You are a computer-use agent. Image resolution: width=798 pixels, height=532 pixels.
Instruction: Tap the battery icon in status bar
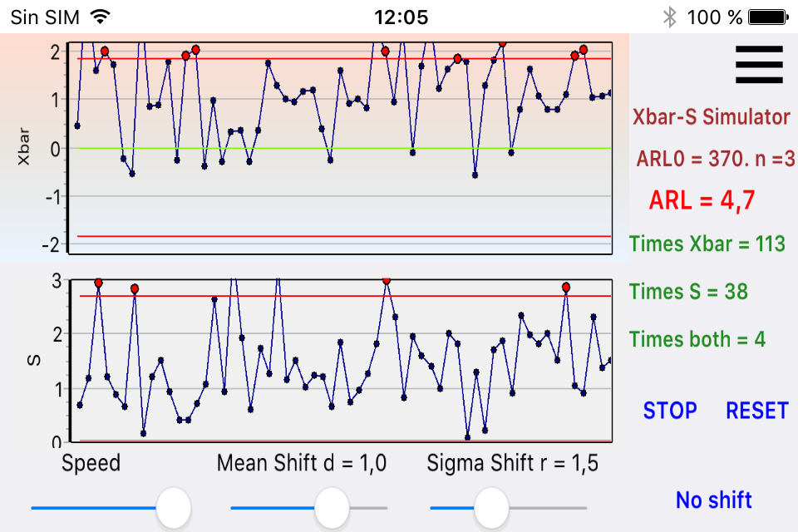pyautogui.click(x=768, y=17)
